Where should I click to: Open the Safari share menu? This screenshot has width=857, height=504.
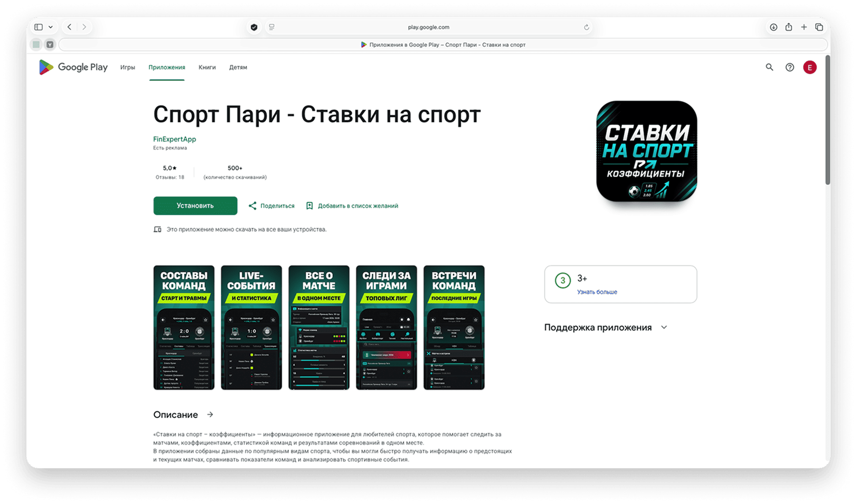pyautogui.click(x=789, y=27)
